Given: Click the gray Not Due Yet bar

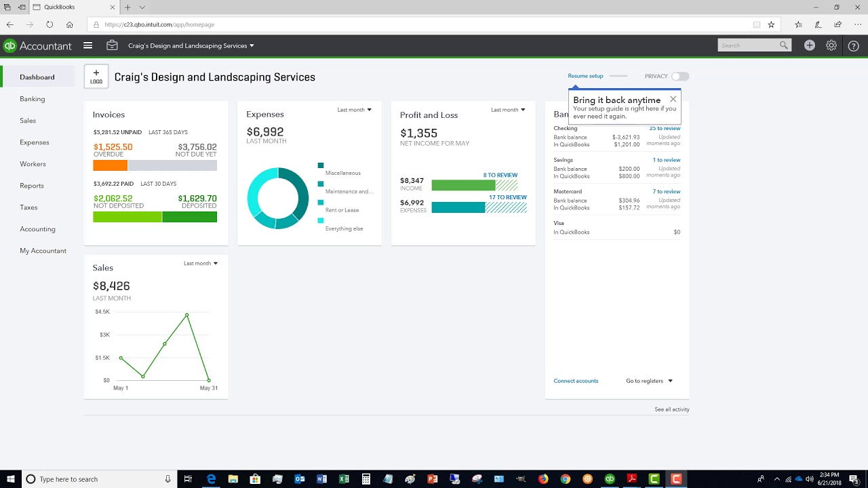Looking at the screenshot, I should [x=172, y=165].
